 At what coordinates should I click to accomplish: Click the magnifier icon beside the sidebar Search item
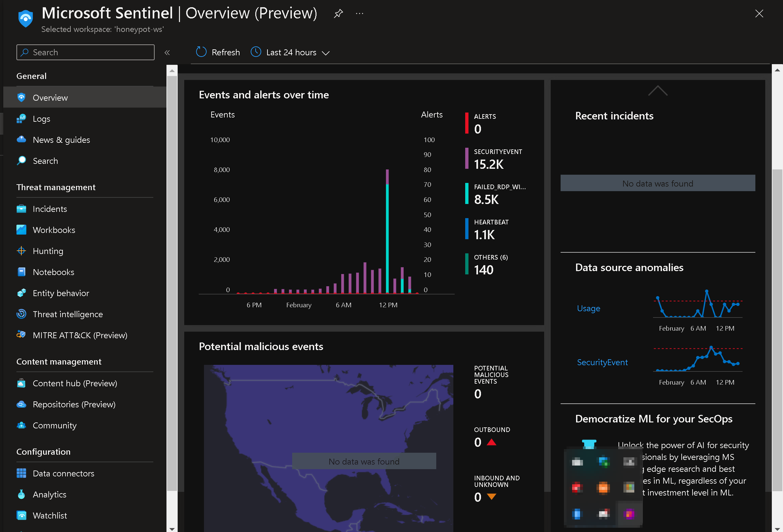(x=21, y=160)
